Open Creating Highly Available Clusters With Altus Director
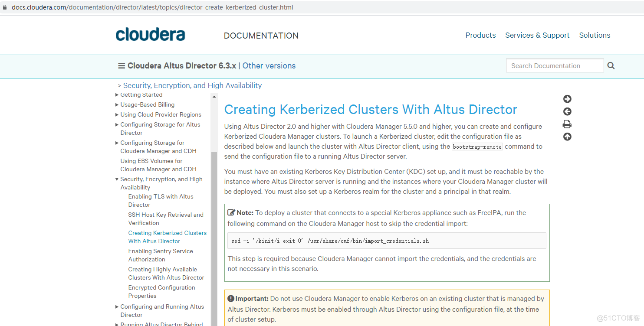 [x=166, y=274]
